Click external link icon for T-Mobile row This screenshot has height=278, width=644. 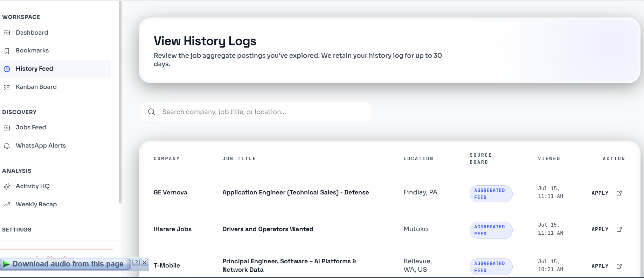click(x=619, y=266)
